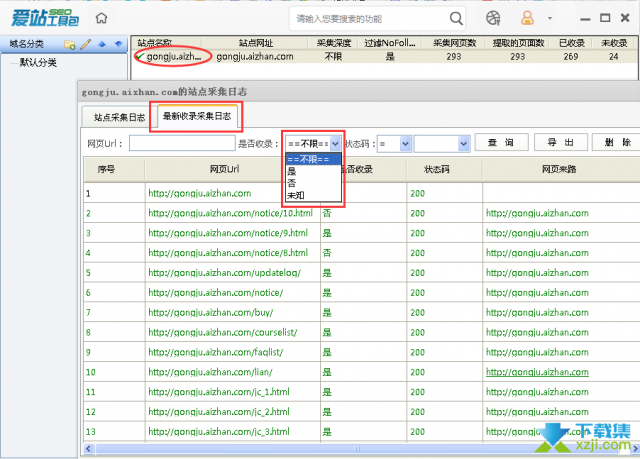This screenshot has width=640, height=459.
Task: Open the 是否收录 dropdown arrow
Action: point(335,144)
